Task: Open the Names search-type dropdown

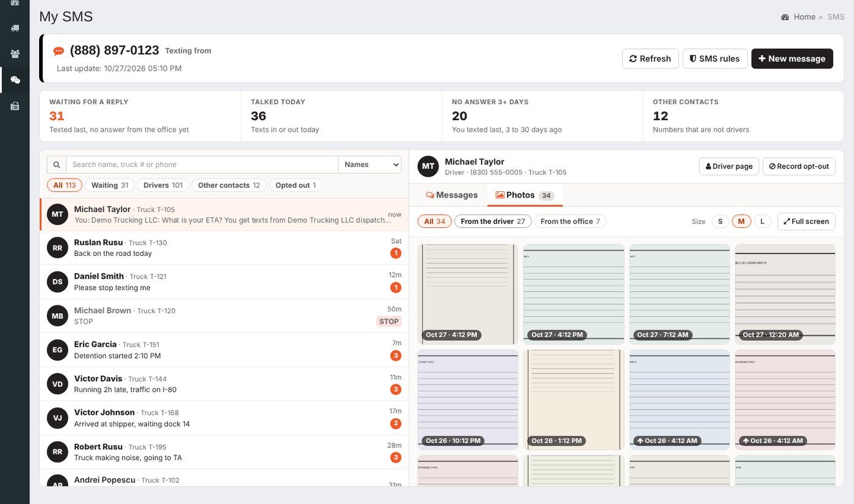Action: coord(370,165)
